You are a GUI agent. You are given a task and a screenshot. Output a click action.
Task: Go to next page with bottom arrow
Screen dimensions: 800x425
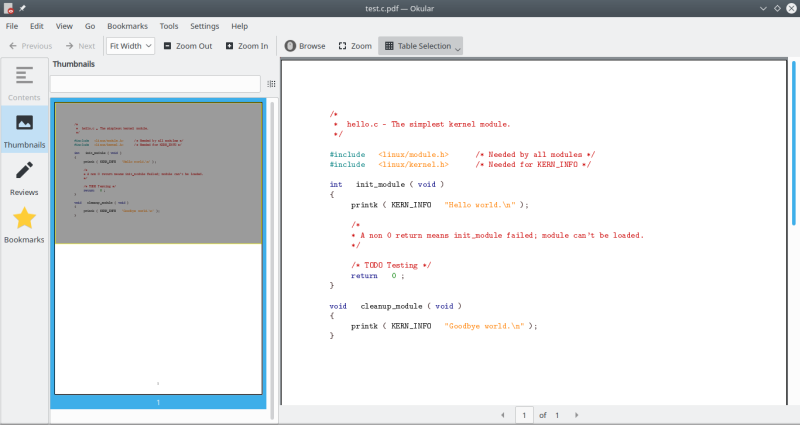(576, 414)
